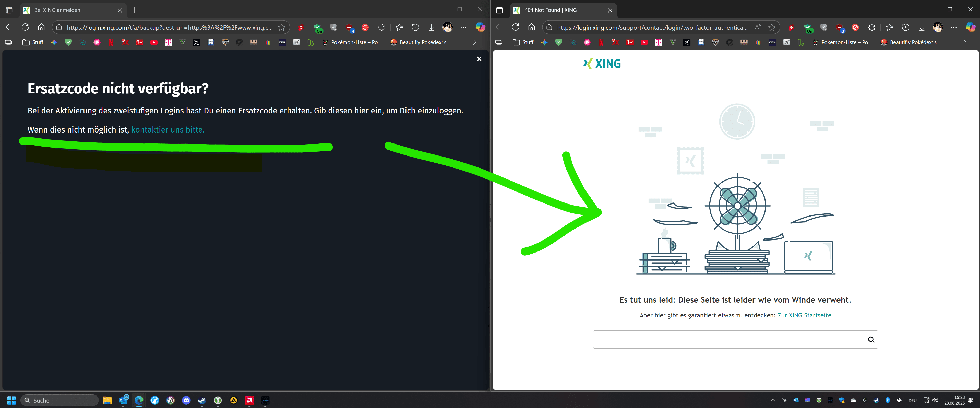
Task: Open Stuff bookmarks folder in left window
Action: 33,42
